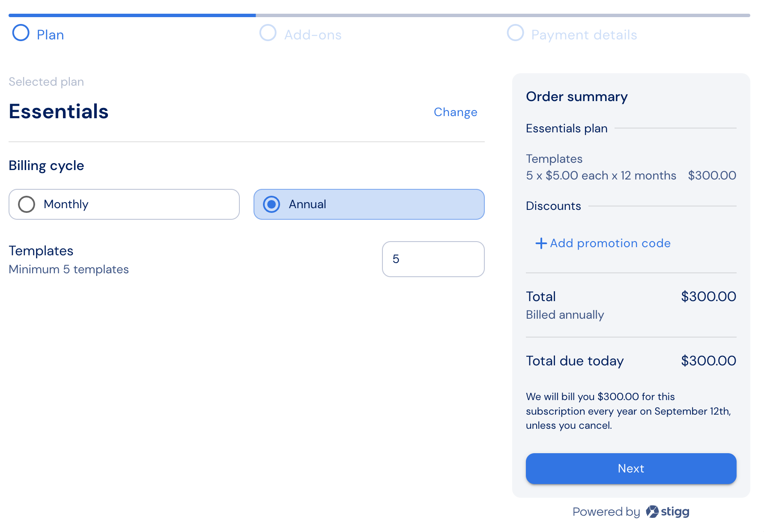
Task: Click the plus icon beside promotion code
Action: (x=541, y=243)
